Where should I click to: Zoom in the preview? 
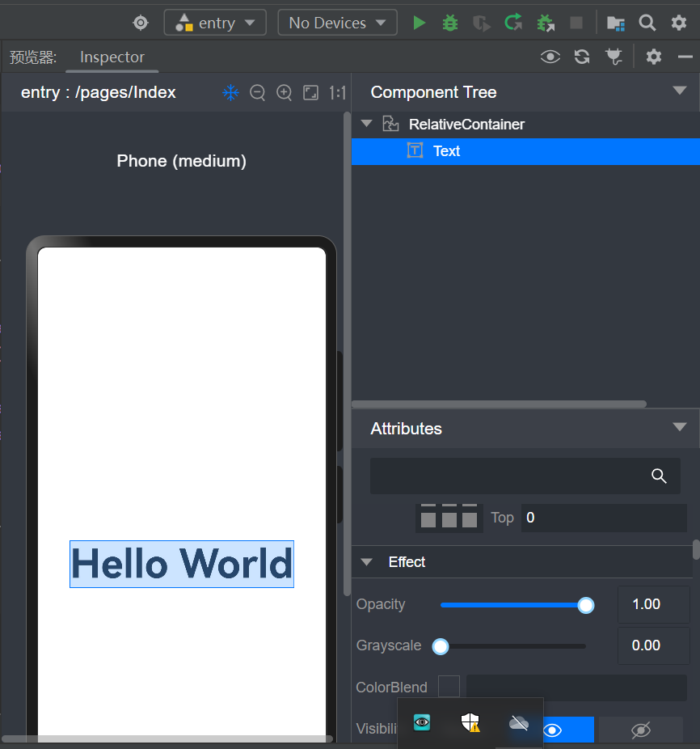pyautogui.click(x=284, y=92)
